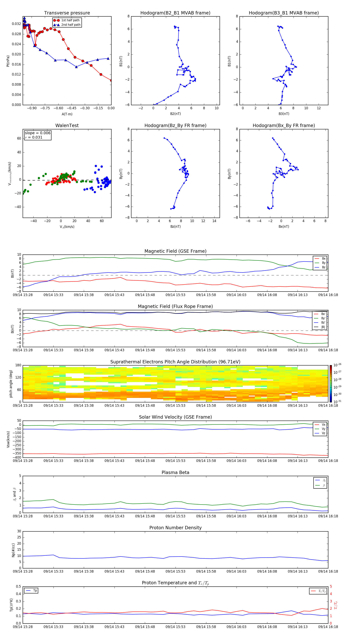Click '09/14 16:18' tick under Proton Temperature plot

tap(328, 627)
